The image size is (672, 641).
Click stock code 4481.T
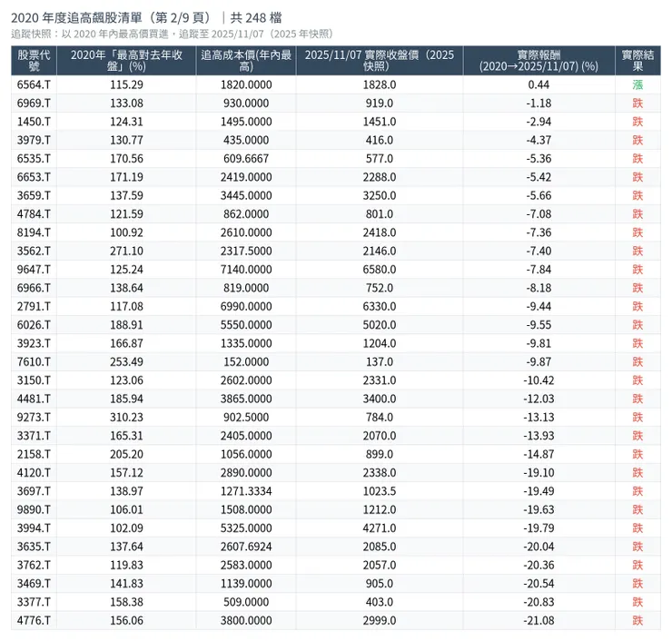34,399
